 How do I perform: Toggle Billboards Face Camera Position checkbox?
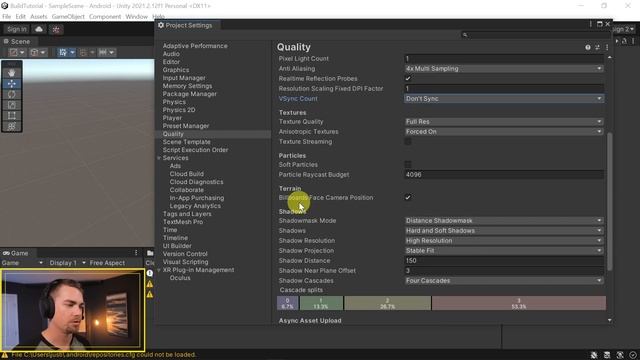pos(408,198)
